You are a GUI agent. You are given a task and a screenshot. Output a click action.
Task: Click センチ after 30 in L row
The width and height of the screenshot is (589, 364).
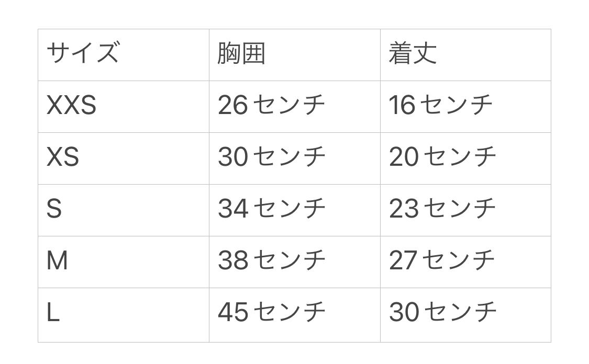coord(460,312)
